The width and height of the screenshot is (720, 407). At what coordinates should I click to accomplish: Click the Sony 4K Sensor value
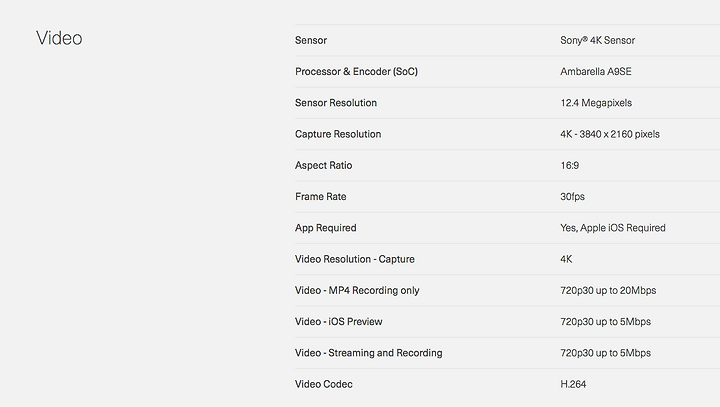coord(597,40)
